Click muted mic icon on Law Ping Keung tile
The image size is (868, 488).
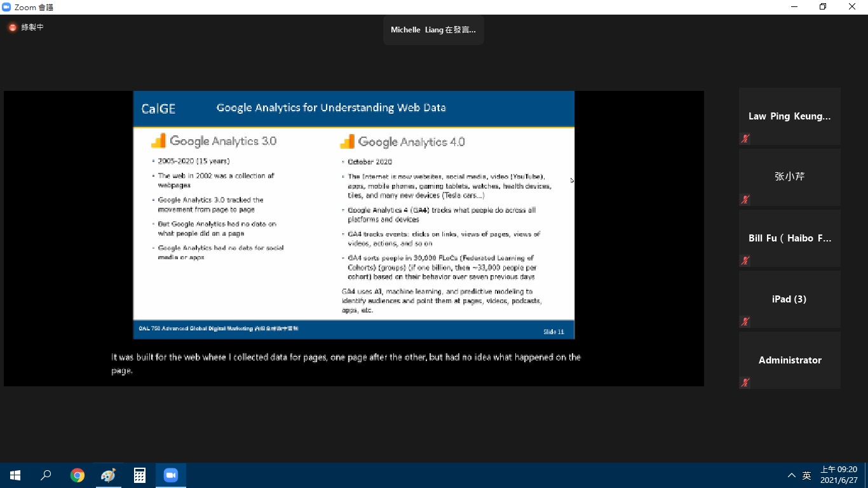(745, 139)
